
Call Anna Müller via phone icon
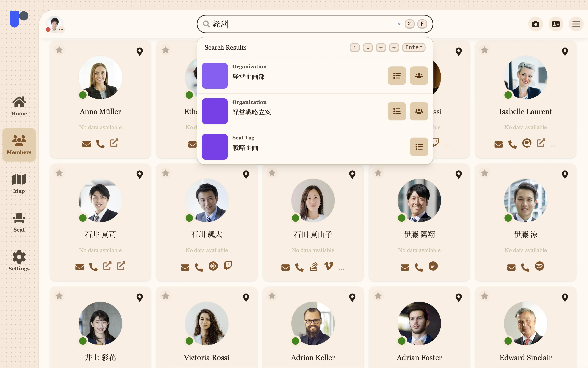100,144
